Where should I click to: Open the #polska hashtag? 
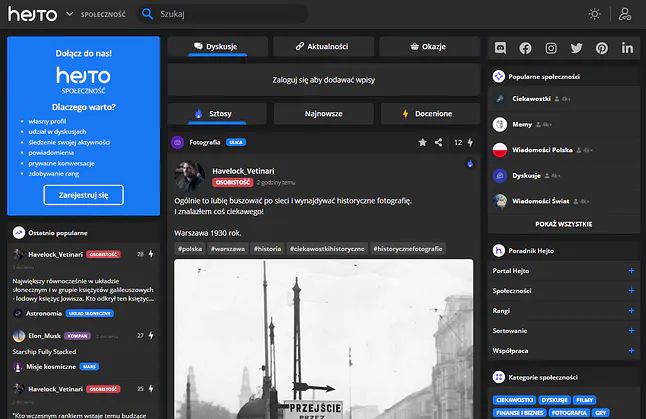[190, 249]
